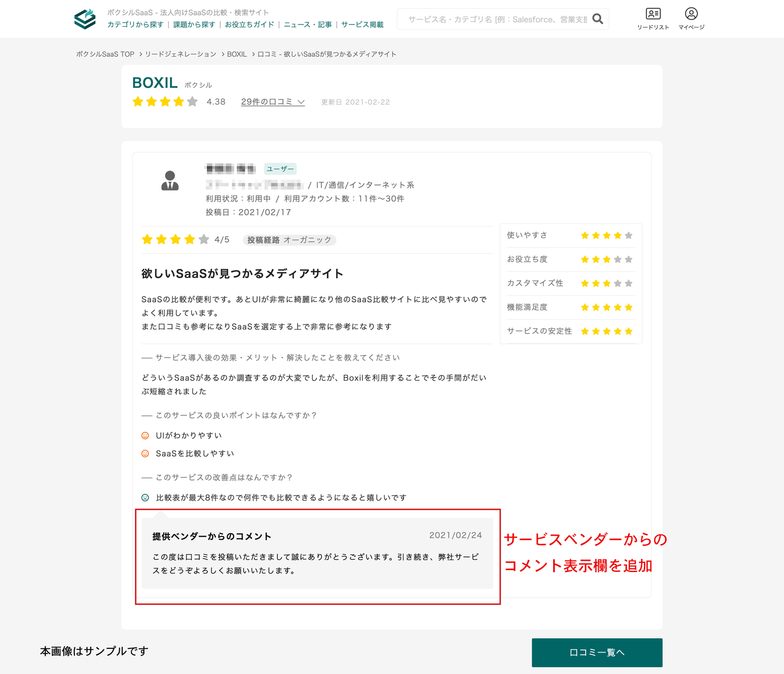Expand the 29件の口コミ dropdown
Screen dimensions: 784x674
(x=273, y=102)
